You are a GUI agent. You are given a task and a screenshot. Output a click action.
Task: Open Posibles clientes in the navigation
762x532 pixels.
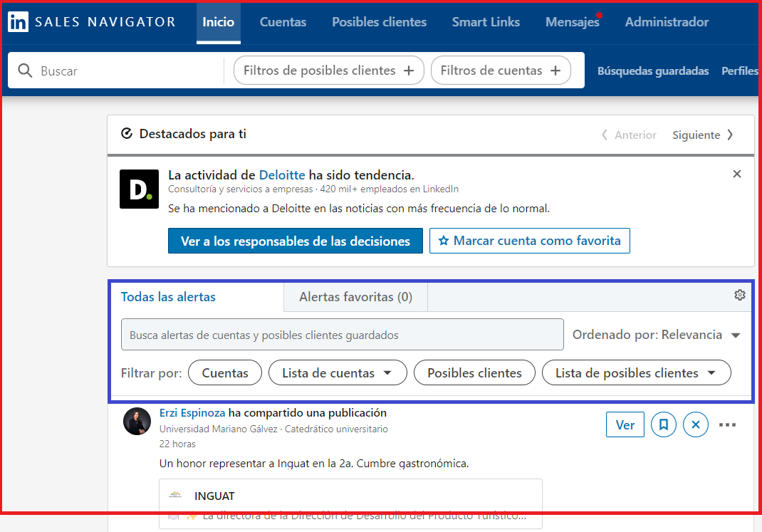point(379,22)
